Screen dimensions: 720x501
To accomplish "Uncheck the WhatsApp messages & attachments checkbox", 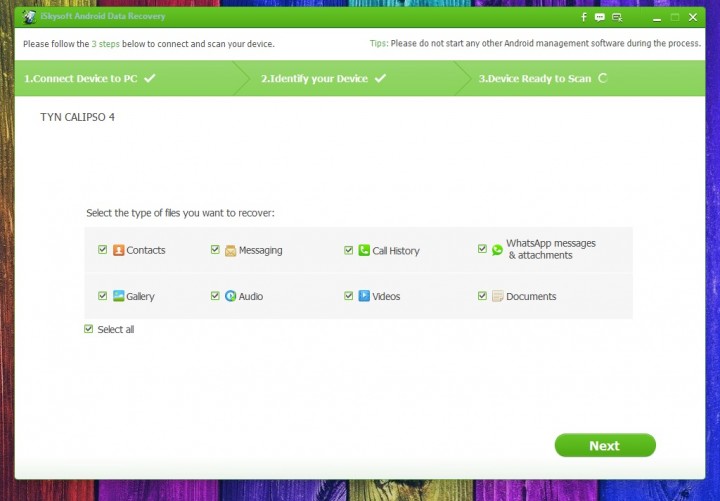I will pyautogui.click(x=482, y=249).
